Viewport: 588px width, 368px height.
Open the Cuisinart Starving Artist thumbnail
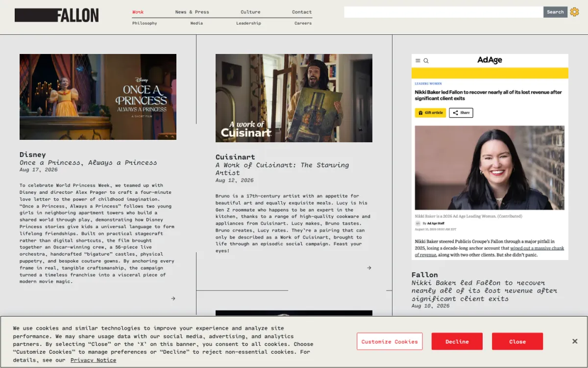294,98
